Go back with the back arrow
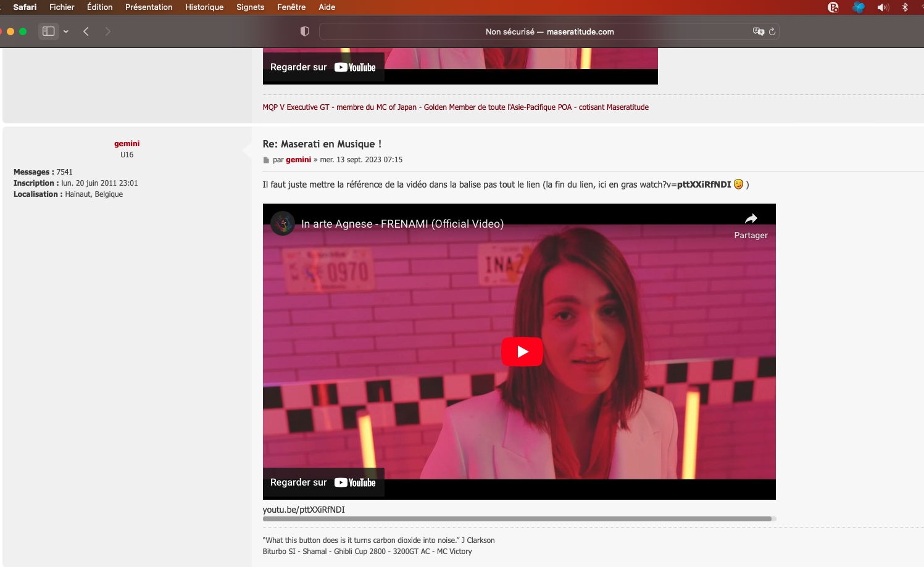924x567 pixels. pyautogui.click(x=86, y=31)
